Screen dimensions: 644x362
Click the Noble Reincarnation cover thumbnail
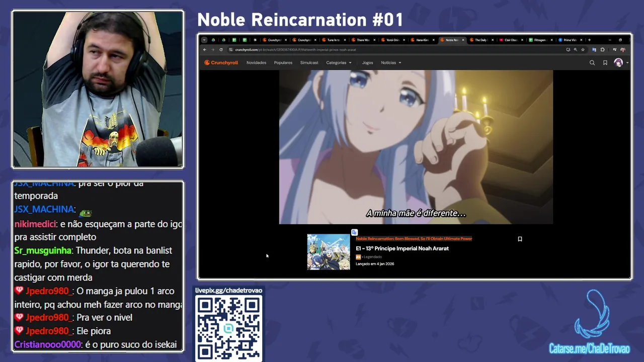329,252
